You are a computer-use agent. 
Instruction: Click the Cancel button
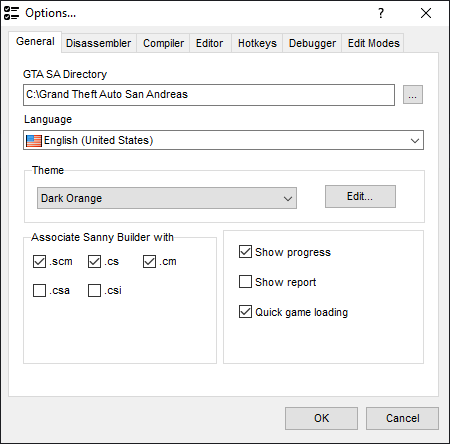(x=402, y=418)
